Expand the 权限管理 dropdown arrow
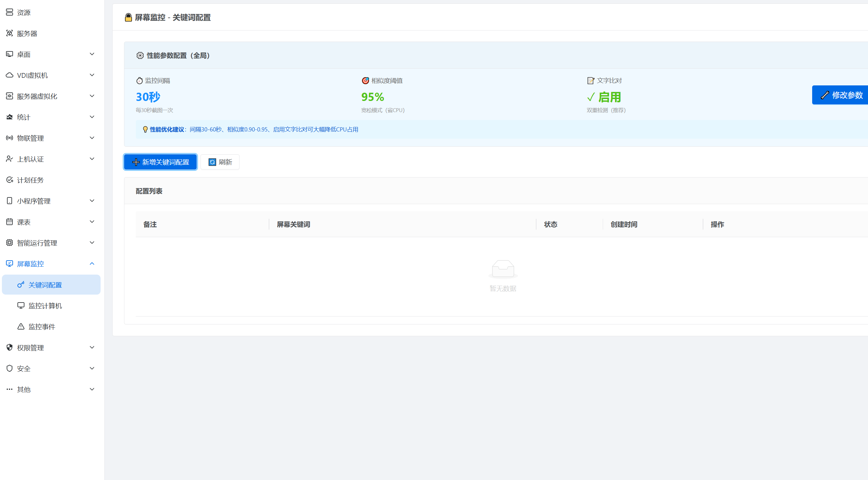This screenshot has width=868, height=480. click(x=92, y=348)
